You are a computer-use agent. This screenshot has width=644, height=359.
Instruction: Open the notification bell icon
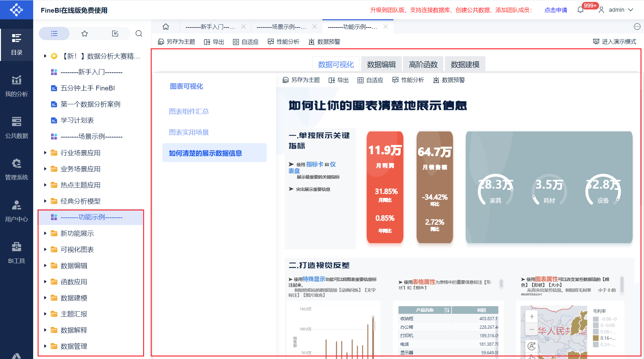(580, 10)
